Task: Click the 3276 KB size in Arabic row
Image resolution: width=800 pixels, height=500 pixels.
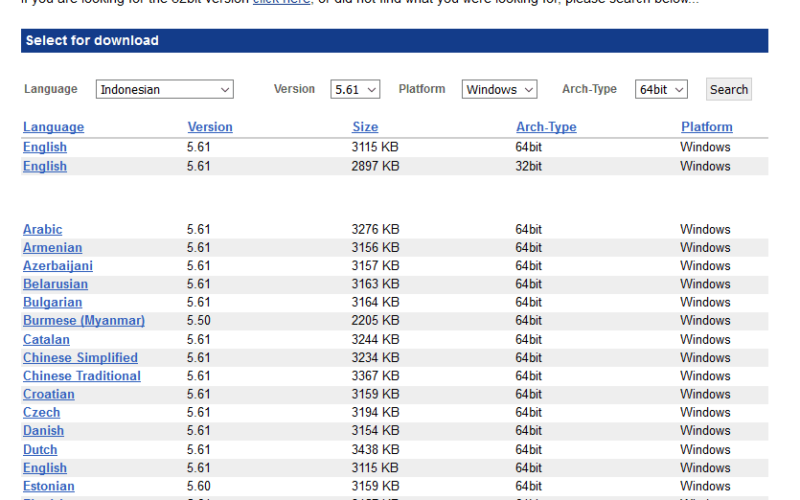Action: click(x=375, y=230)
